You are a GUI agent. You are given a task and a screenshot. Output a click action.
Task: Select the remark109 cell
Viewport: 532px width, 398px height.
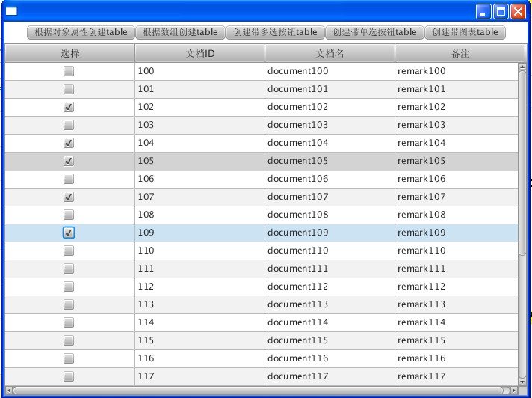457,233
